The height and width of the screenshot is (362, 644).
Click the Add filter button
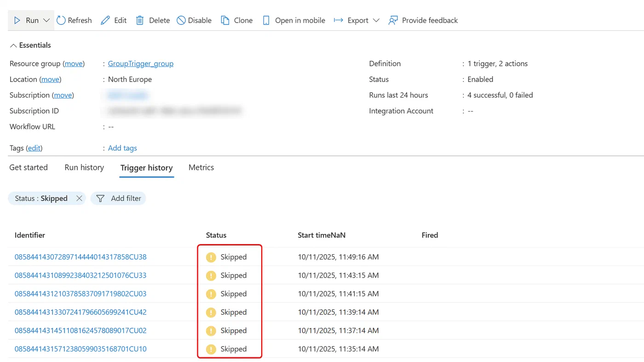click(118, 199)
